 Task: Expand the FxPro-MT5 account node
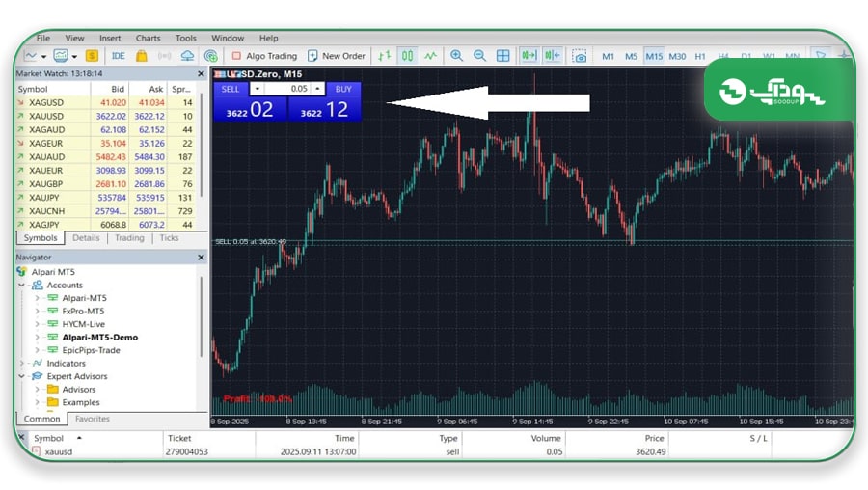pyautogui.click(x=37, y=312)
